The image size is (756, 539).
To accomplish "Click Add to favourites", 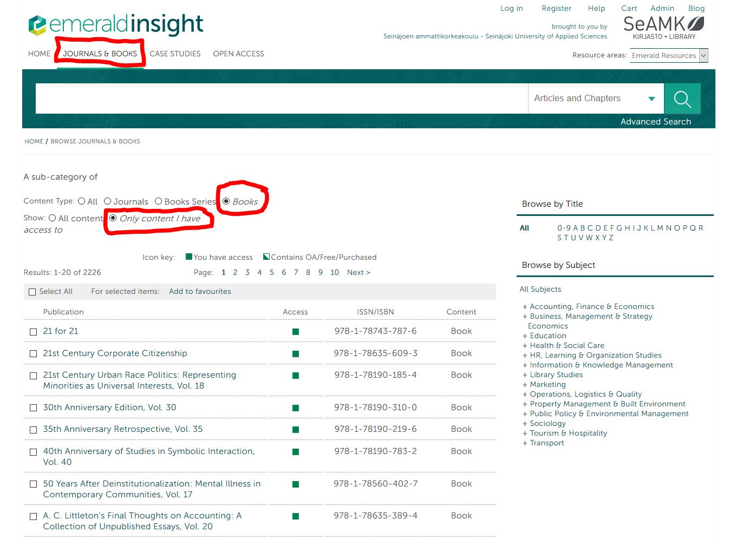I will [x=200, y=291].
